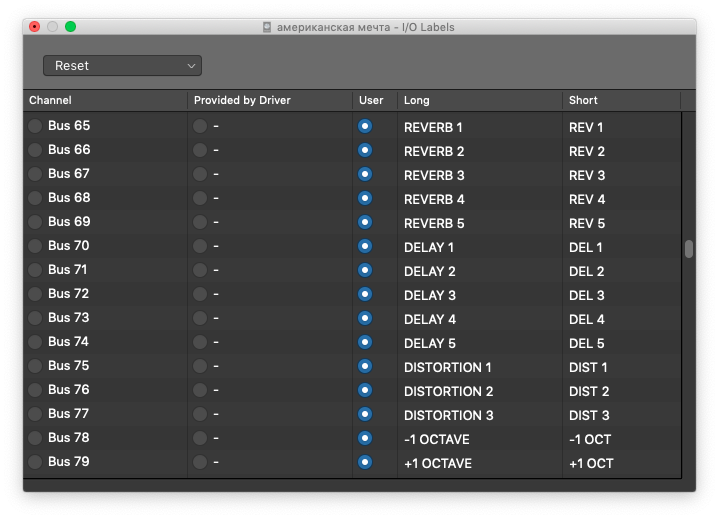Click the vertical scrollbar thumb
Image resolution: width=719 pixels, height=519 pixels.
689,249
